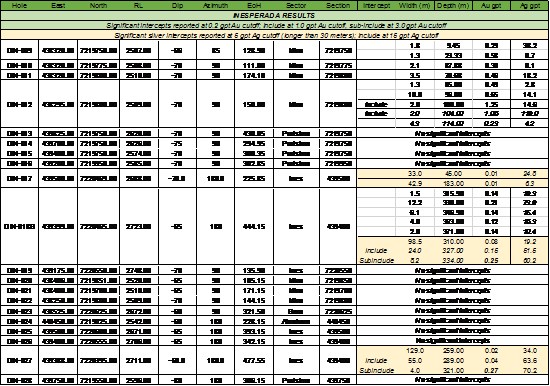
Task: Click the 'RL' column header
Action: (138, 6)
